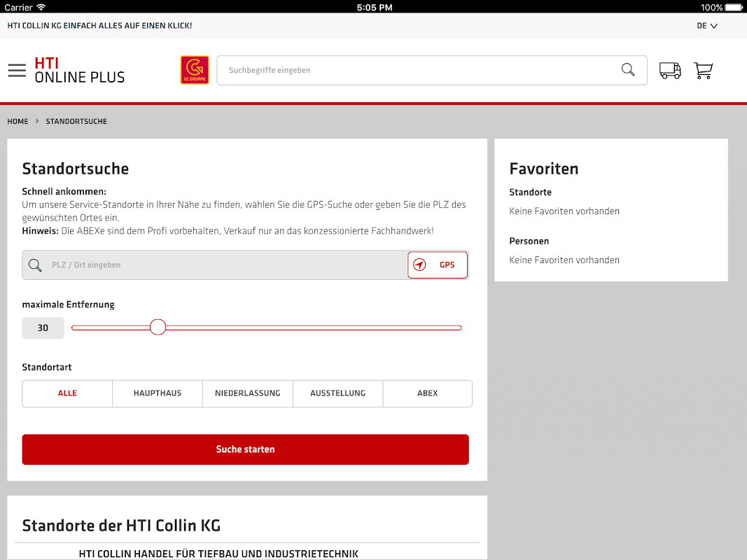The width and height of the screenshot is (747, 560).
Task: Go to HOME breadcrumb
Action: (x=18, y=121)
